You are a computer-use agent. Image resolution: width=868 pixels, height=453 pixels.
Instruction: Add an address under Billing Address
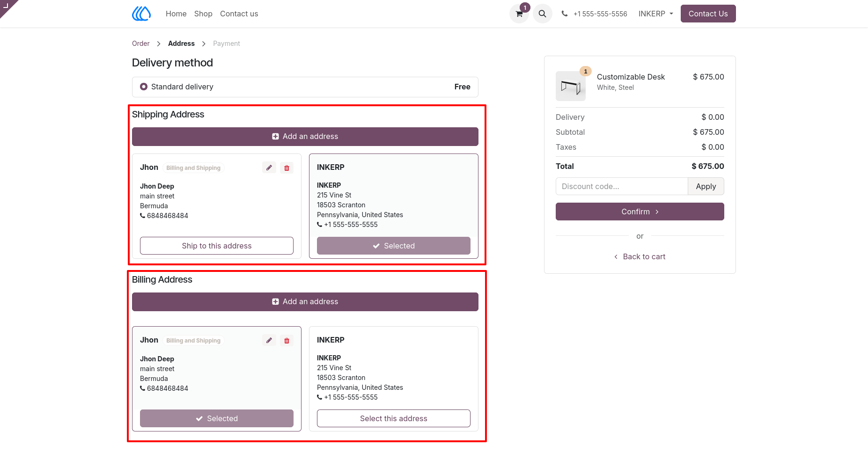[305, 301]
